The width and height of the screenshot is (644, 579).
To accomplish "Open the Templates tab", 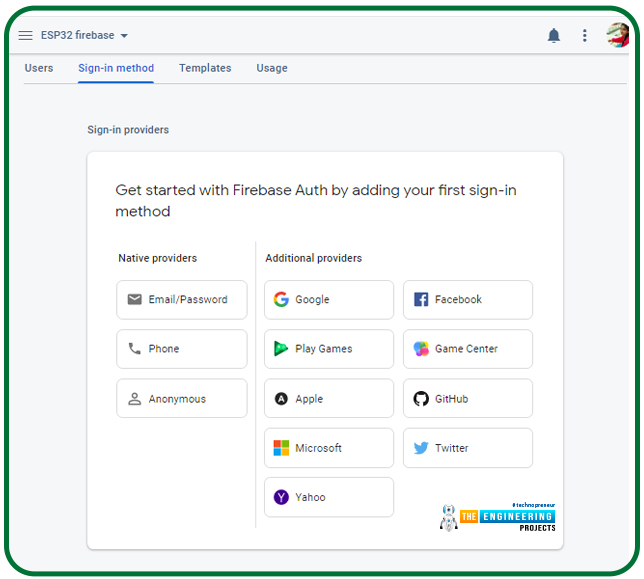I will (205, 68).
